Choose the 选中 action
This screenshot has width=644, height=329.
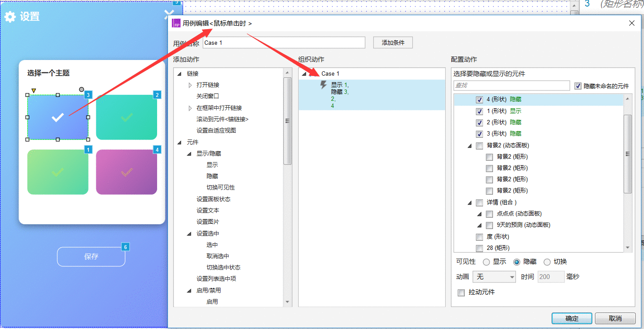tap(212, 245)
